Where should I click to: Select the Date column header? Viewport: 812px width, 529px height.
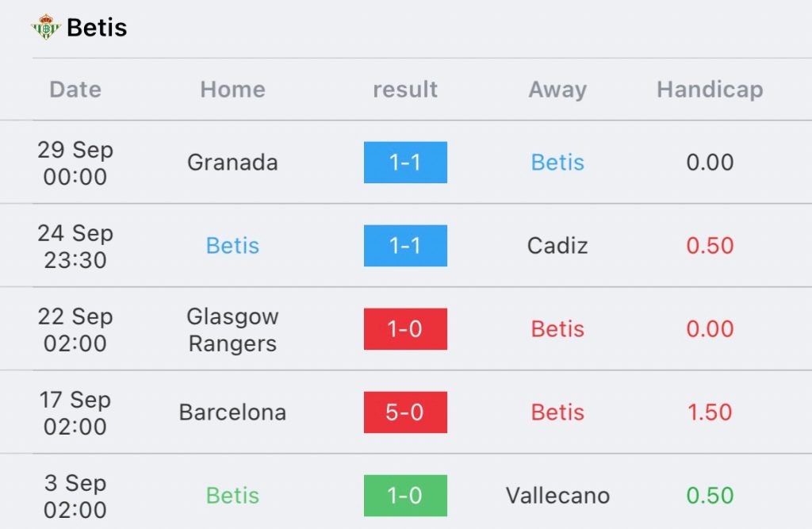75,89
